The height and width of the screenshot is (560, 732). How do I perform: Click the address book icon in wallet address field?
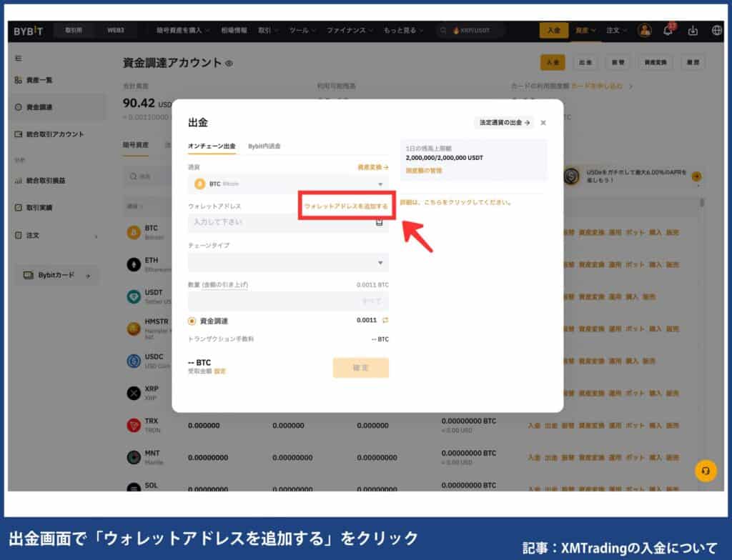[x=380, y=222]
